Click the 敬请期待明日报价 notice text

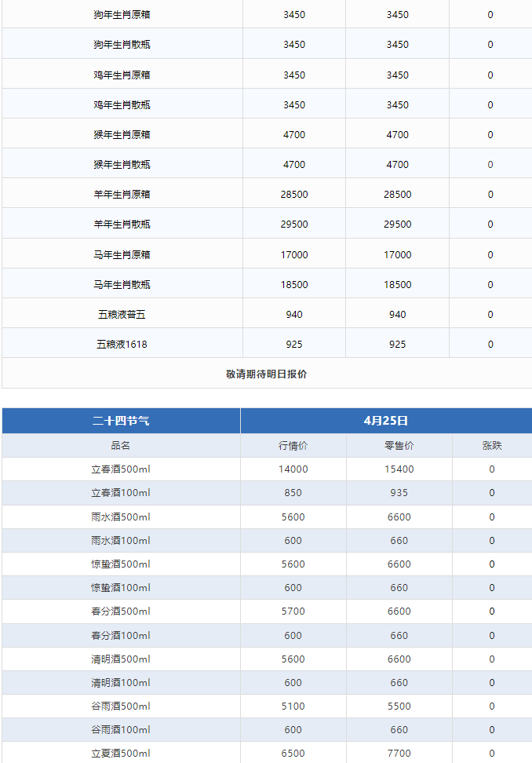tap(267, 374)
